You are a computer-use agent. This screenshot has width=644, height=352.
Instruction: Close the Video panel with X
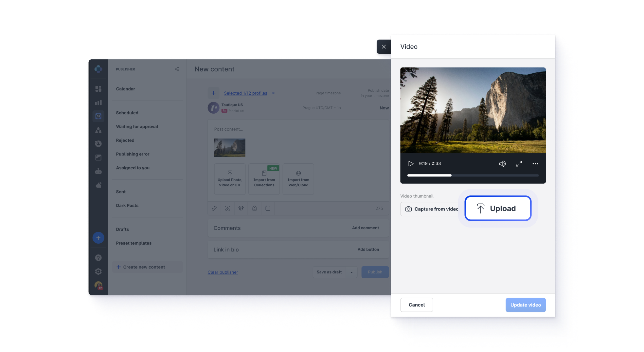coord(384,47)
